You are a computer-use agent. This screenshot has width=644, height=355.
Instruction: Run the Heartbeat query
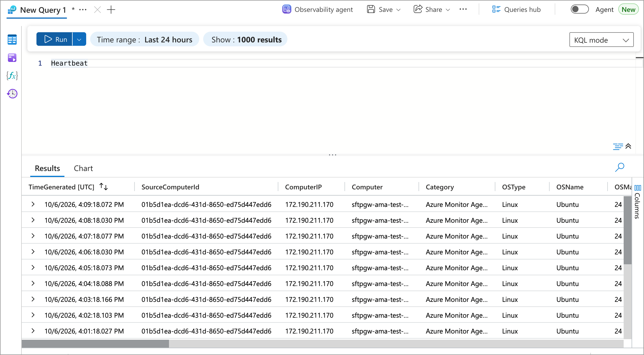coord(55,40)
